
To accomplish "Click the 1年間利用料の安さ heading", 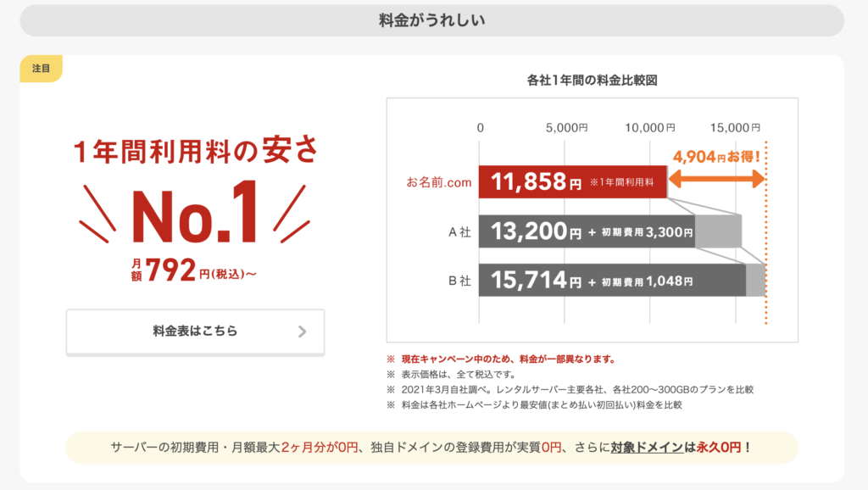I will 196,151.
